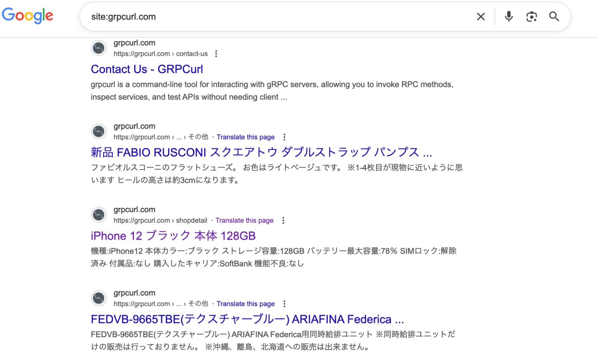Screen dimensions: 598x364
Task: Click favicon of FABIO RUSCONI result
Action: pos(99,131)
